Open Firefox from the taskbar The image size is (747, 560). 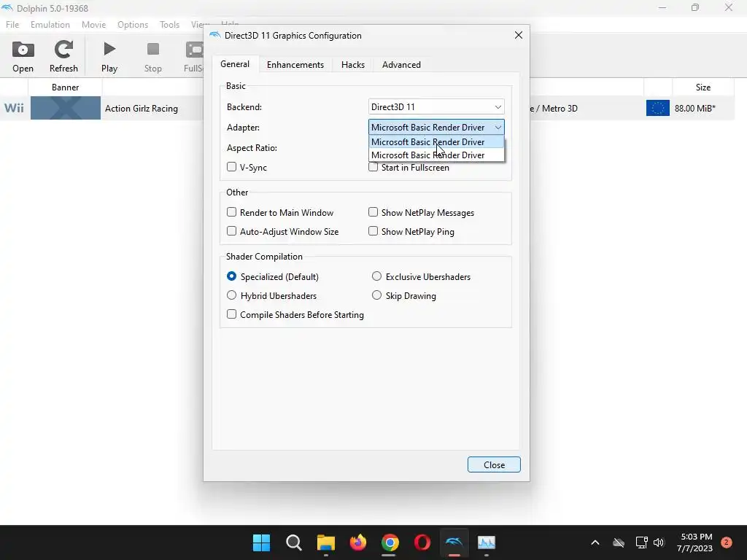357,542
